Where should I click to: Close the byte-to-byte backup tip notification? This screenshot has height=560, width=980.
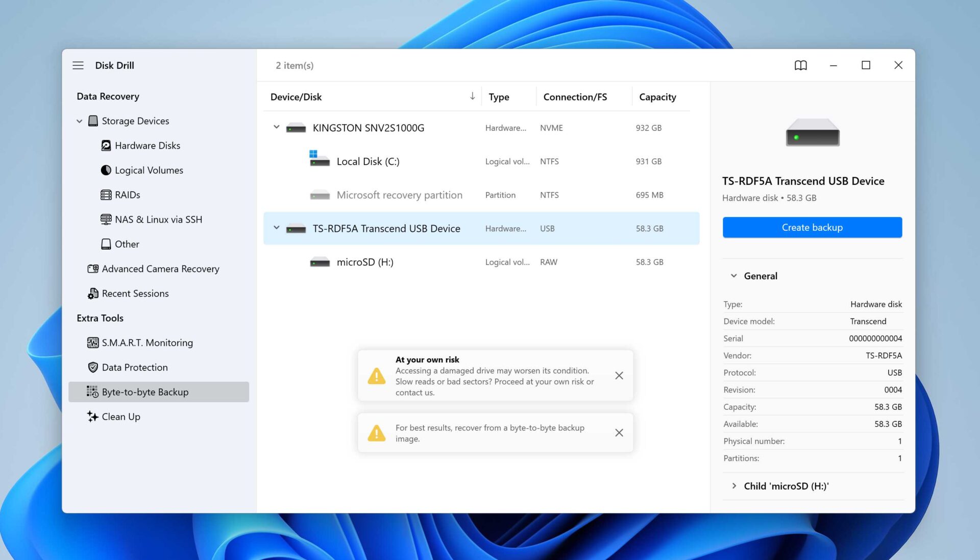pyautogui.click(x=619, y=433)
